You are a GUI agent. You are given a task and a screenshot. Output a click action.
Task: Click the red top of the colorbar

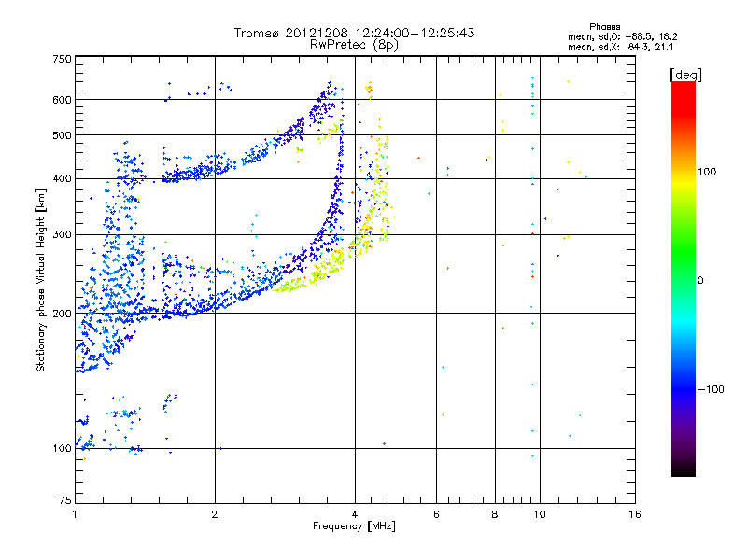683,88
